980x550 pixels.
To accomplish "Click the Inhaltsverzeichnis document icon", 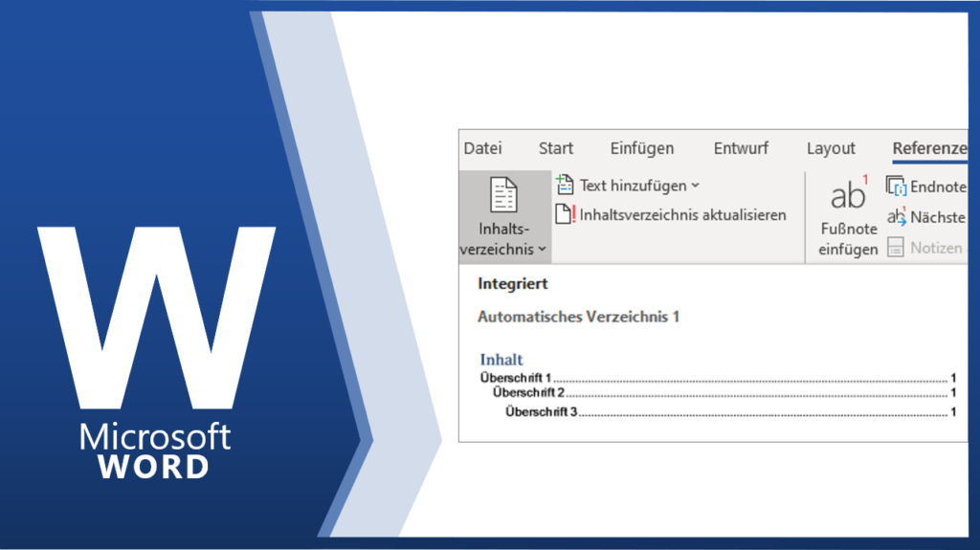I will [503, 195].
